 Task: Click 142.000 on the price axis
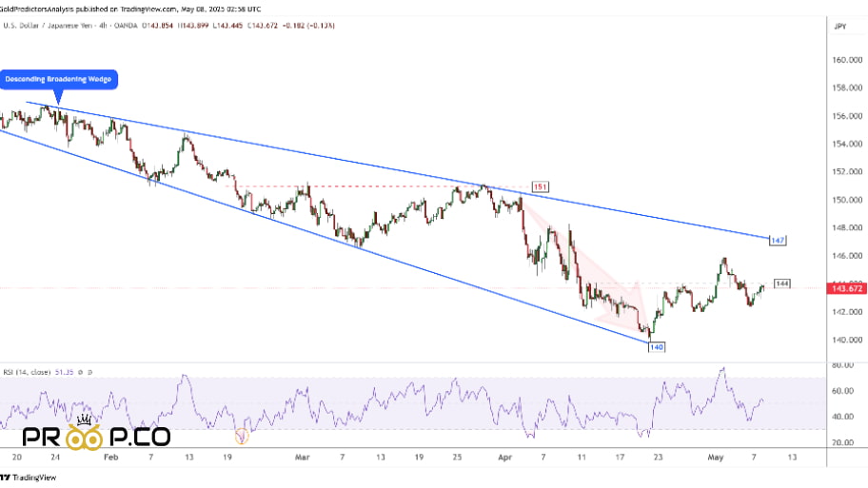coord(847,311)
